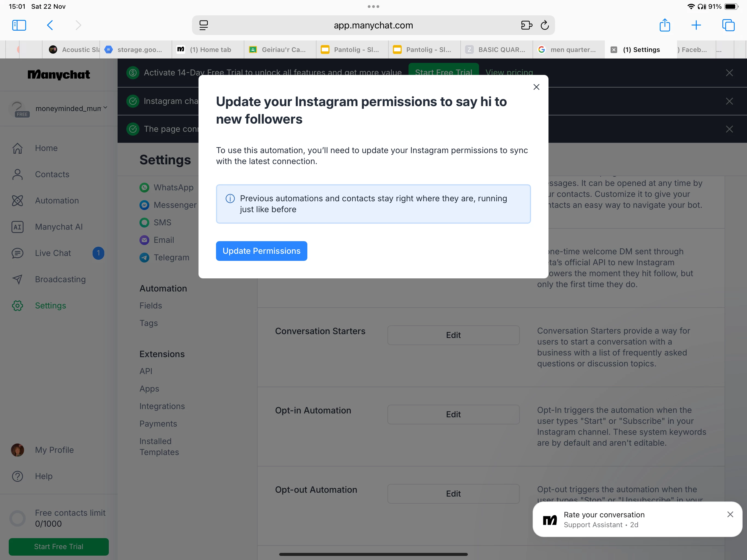
Task: Reload the page in Safari
Action: coord(544,25)
